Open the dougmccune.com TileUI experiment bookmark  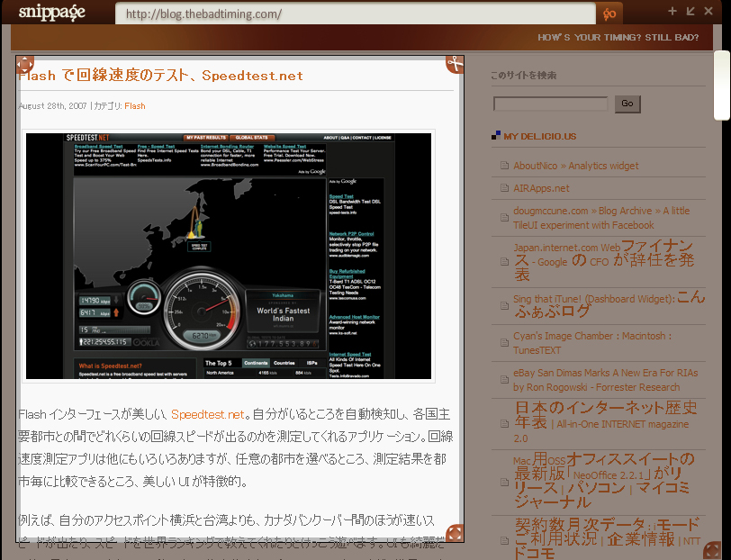tap(601, 218)
